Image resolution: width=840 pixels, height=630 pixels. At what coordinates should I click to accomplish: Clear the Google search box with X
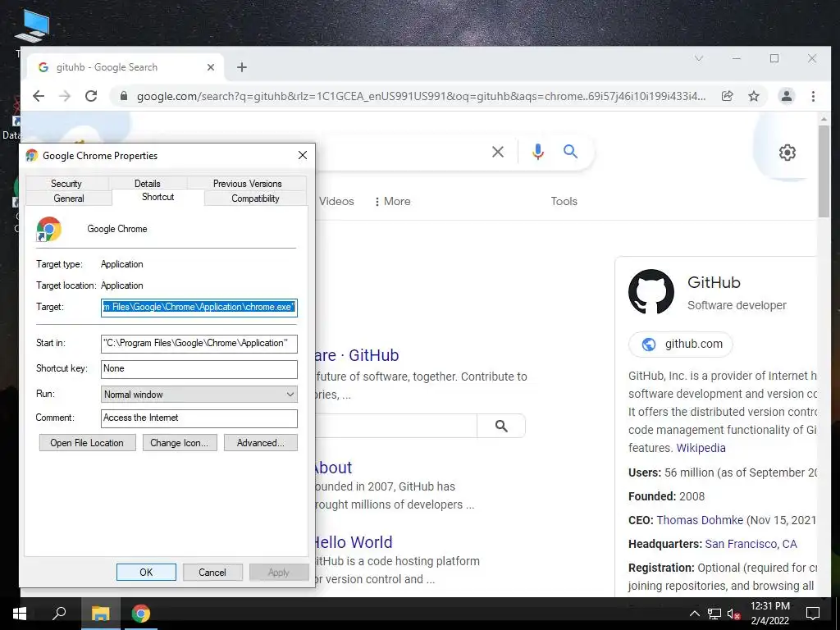click(498, 152)
